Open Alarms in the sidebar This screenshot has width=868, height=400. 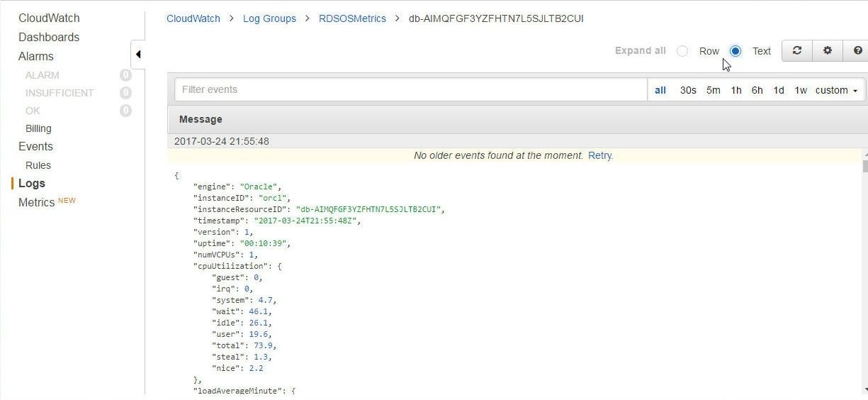[x=36, y=56]
